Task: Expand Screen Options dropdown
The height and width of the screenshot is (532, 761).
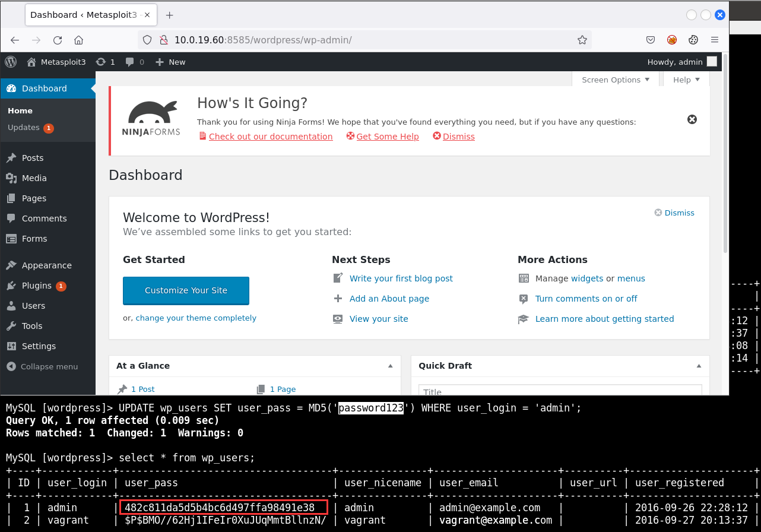Action: coord(616,80)
